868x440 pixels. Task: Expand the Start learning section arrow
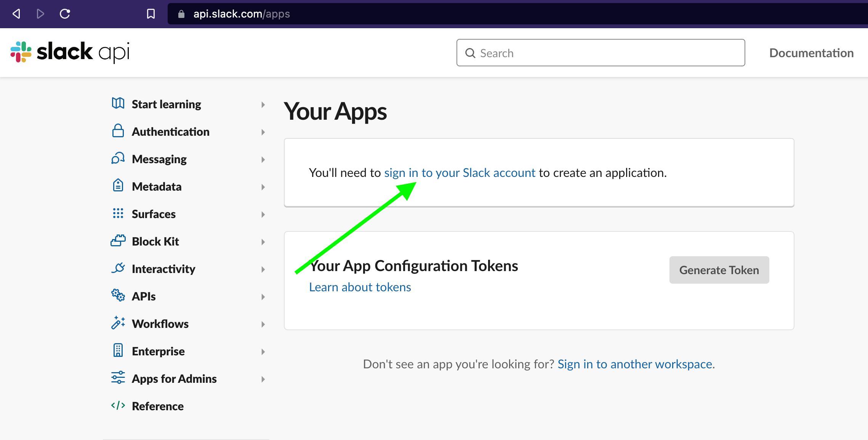coord(263,104)
